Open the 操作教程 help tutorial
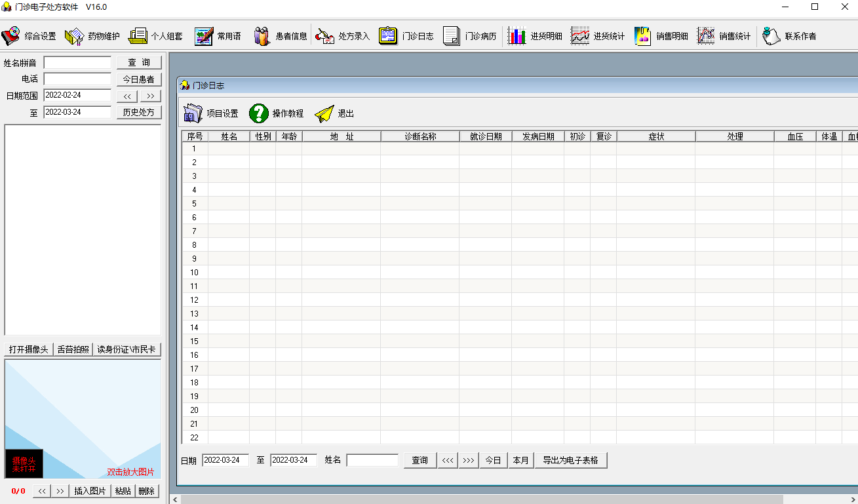Screen dimensions: 858x504 [x=259, y=113]
